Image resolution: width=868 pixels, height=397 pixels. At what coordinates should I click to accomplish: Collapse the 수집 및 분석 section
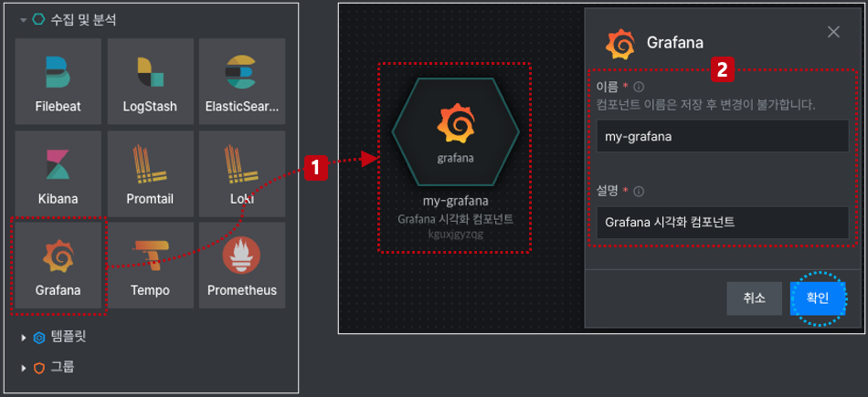[23, 20]
